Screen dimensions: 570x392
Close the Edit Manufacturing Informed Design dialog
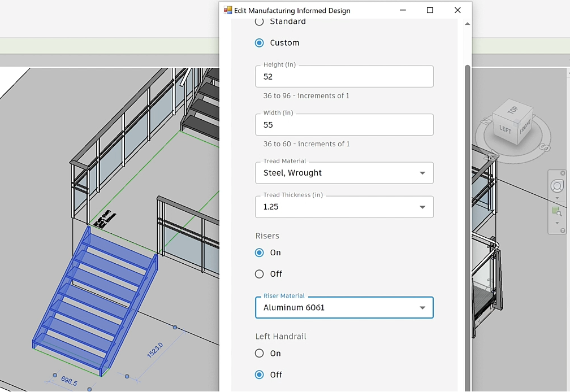tap(457, 10)
